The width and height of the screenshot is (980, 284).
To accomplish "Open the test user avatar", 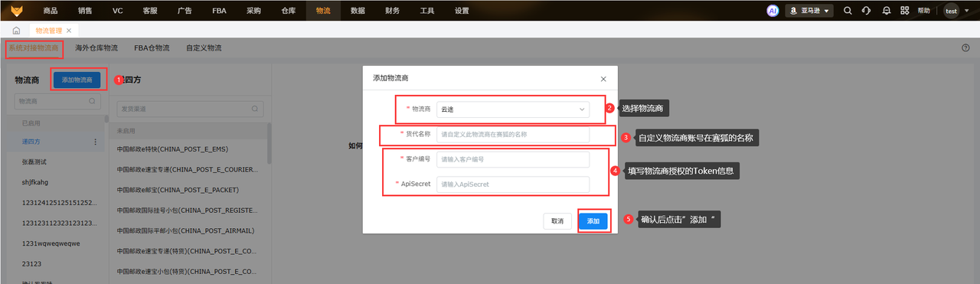I will click(951, 11).
